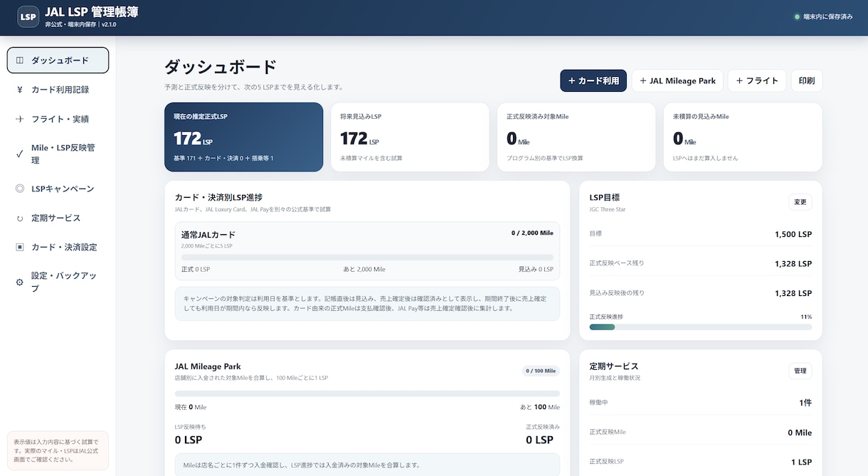
Task: Click the LSP反映待ち 0 LSP value
Action: [x=189, y=440]
